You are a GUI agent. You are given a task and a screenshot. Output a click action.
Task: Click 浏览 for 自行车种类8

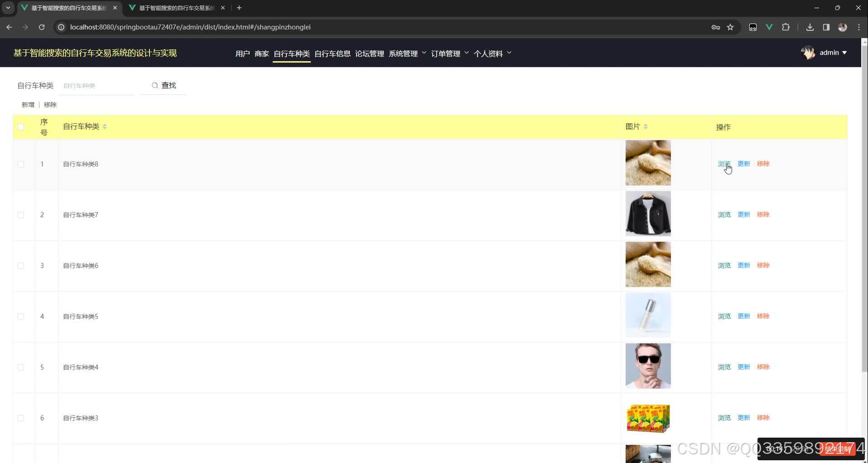coord(724,164)
